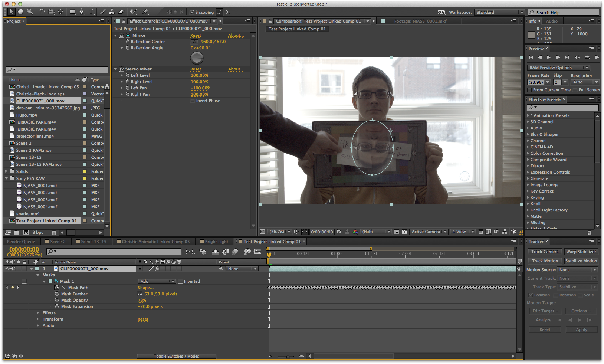This screenshot has width=604, height=364.
Task: Select the Zoom tool
Action: pyautogui.click(x=30, y=12)
